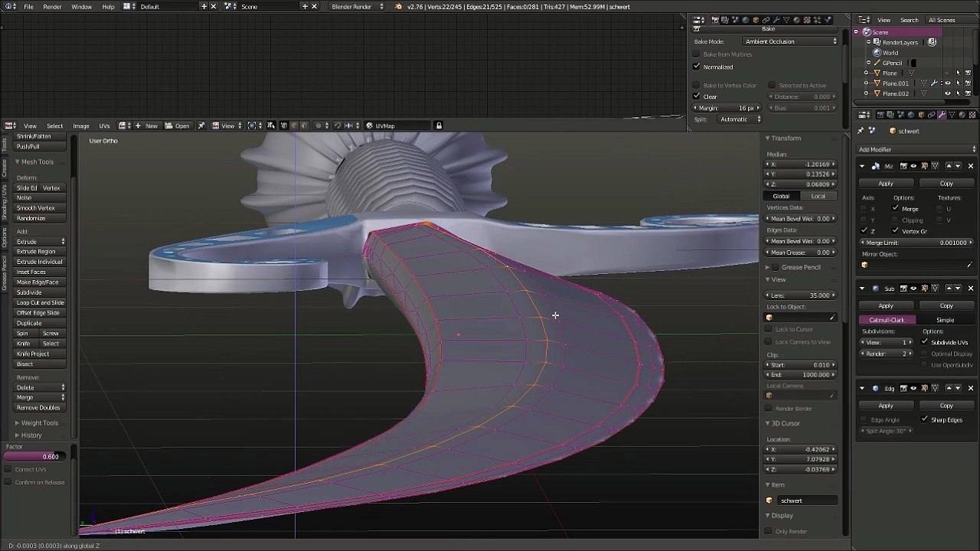Screen dimensions: 980x551
Task: Click the Mirror modifier type icon
Action: 876,166
